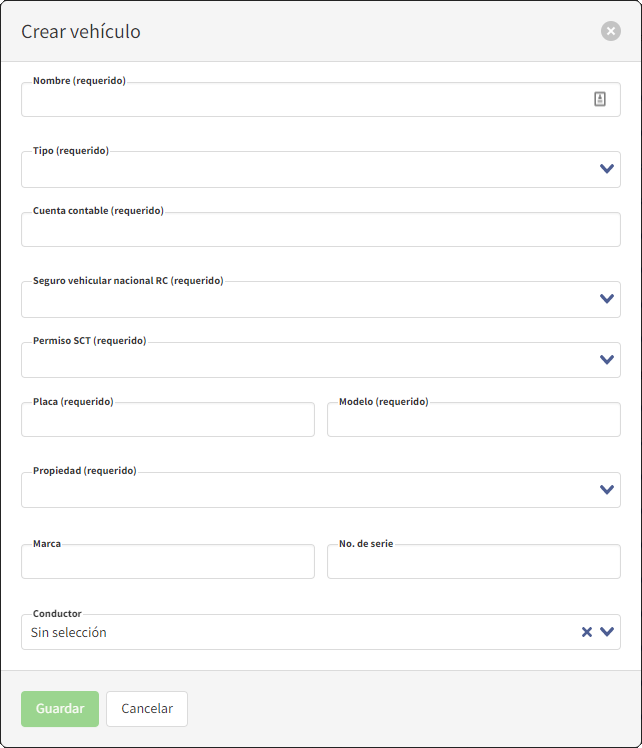Click the Cuenta contable input field
This screenshot has height=748, width=642.
pos(320,230)
